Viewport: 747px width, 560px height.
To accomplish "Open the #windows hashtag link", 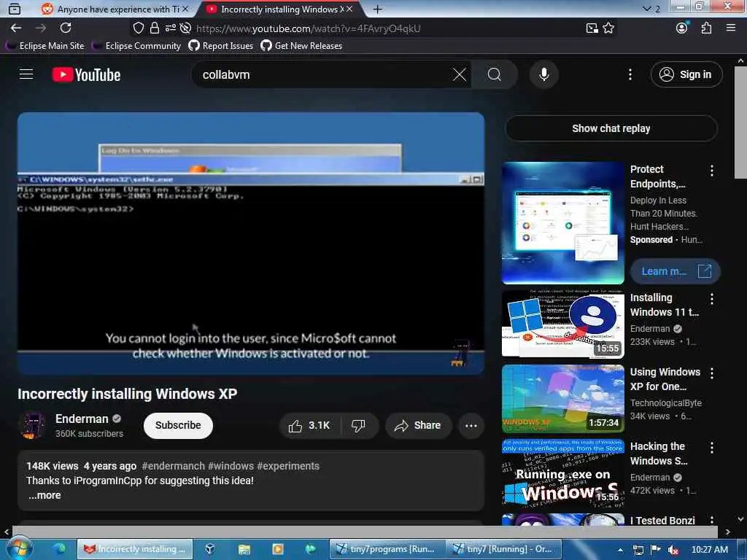I will coord(231,466).
